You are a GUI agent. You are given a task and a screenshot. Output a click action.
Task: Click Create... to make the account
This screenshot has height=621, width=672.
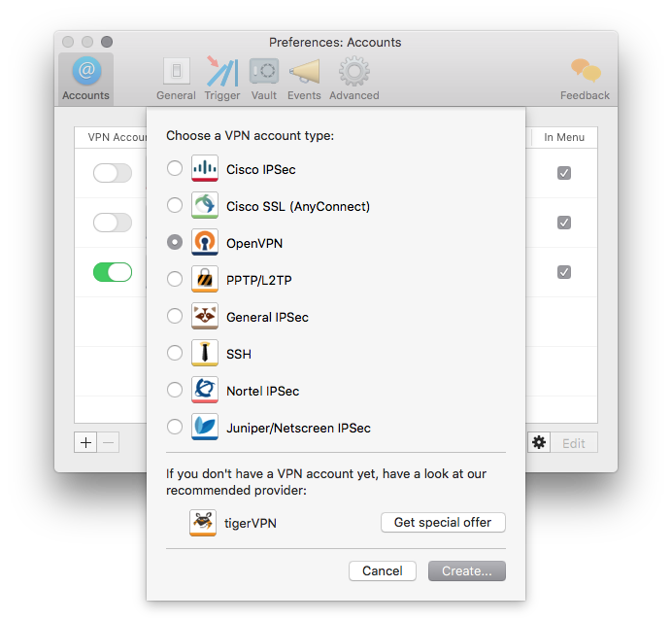pyautogui.click(x=467, y=571)
